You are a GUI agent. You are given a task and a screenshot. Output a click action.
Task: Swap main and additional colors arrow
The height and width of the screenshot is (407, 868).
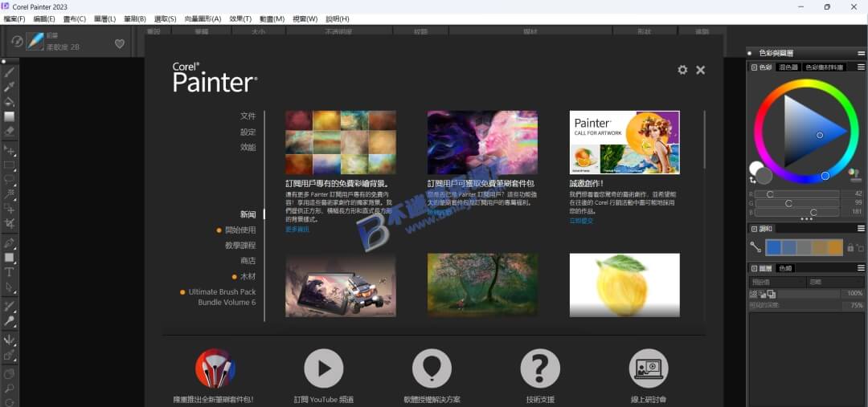(x=752, y=181)
